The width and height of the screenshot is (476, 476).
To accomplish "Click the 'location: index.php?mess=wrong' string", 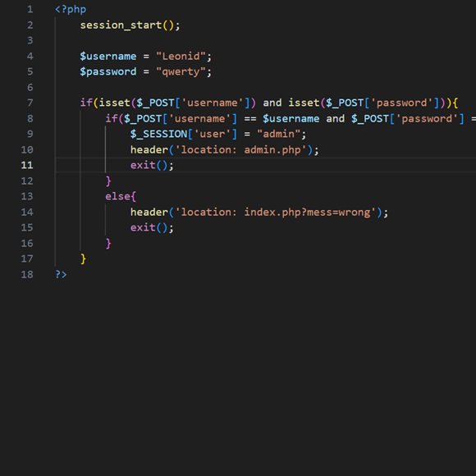I will point(276,213).
